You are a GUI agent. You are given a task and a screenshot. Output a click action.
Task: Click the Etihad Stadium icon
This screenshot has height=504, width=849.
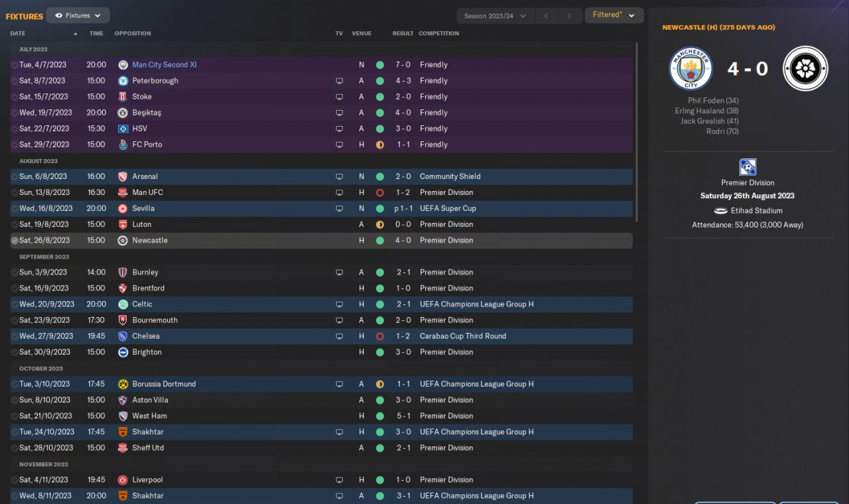[x=721, y=211]
